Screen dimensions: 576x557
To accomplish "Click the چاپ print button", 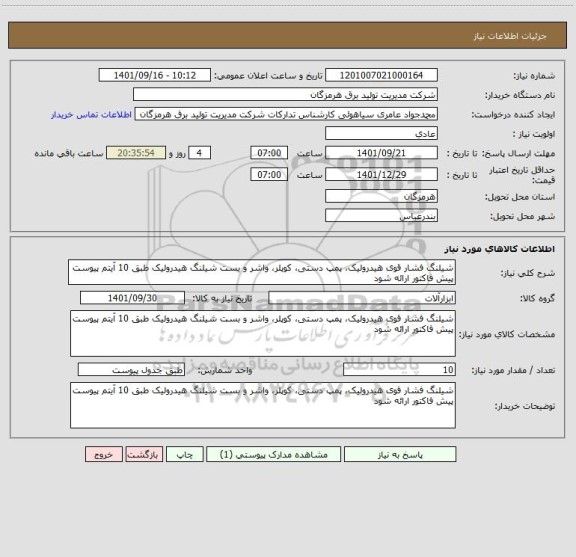I will (x=185, y=454).
